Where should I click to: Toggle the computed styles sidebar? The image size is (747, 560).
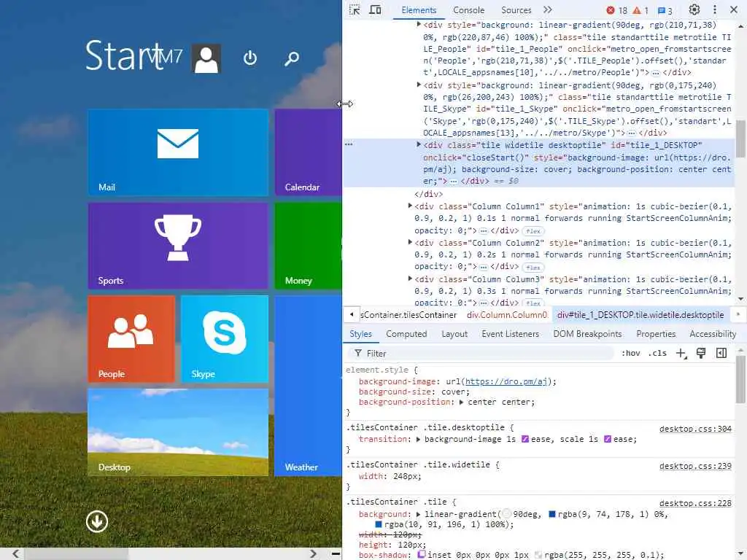(x=721, y=354)
